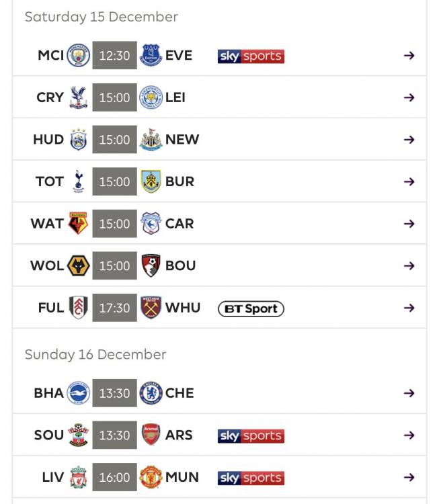This screenshot has width=439, height=504.
Task: Select the 16:00 kickoff time box
Action: (x=114, y=478)
